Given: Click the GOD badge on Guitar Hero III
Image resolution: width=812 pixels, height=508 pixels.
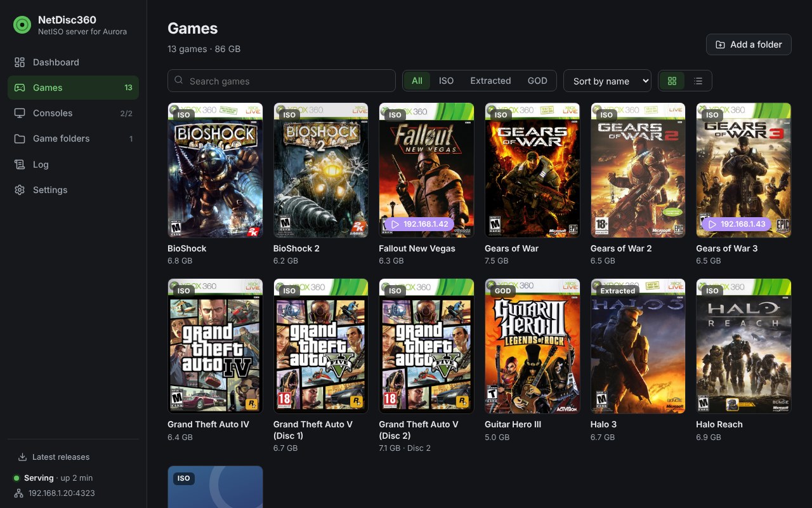Looking at the screenshot, I should point(502,291).
